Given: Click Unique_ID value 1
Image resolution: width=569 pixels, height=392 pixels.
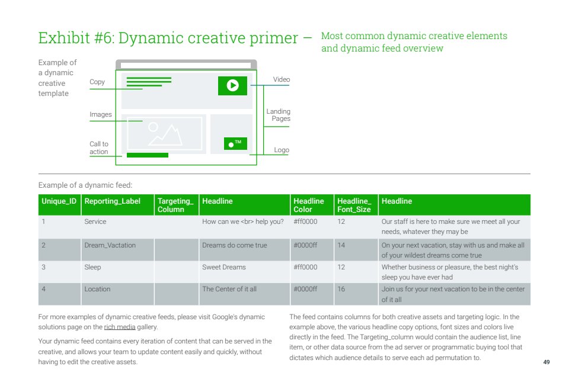Looking at the screenshot, I should click(43, 221).
